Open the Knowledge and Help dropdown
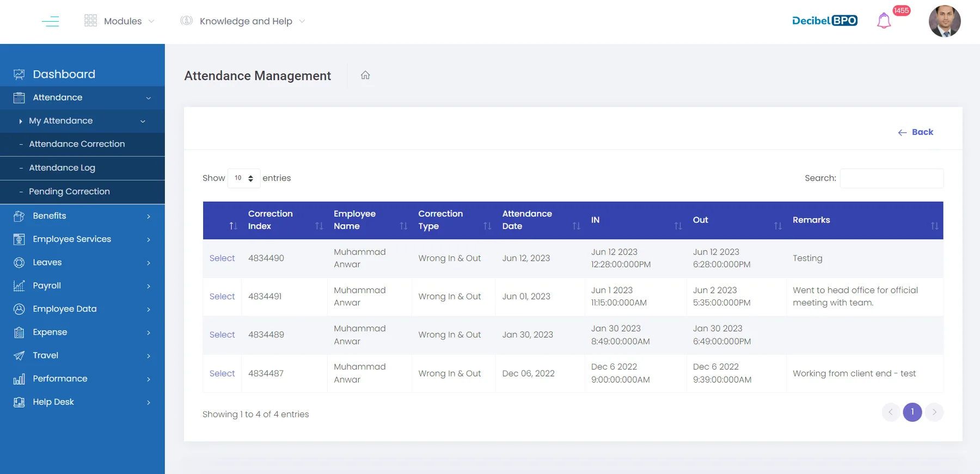980x474 pixels. point(243,21)
